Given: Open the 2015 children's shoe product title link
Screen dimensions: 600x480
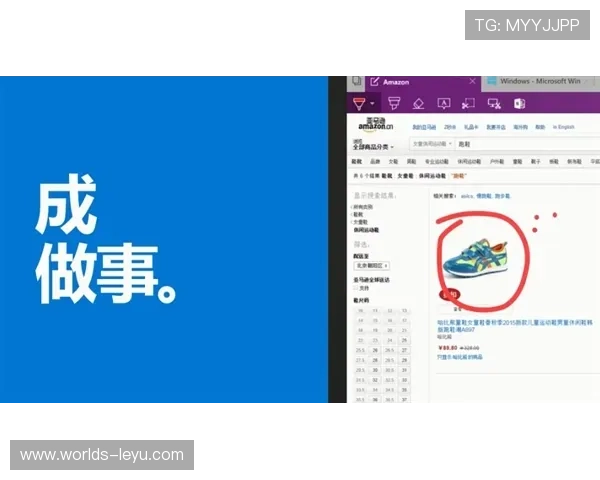Looking at the screenshot, I should pyautogui.click(x=515, y=326).
